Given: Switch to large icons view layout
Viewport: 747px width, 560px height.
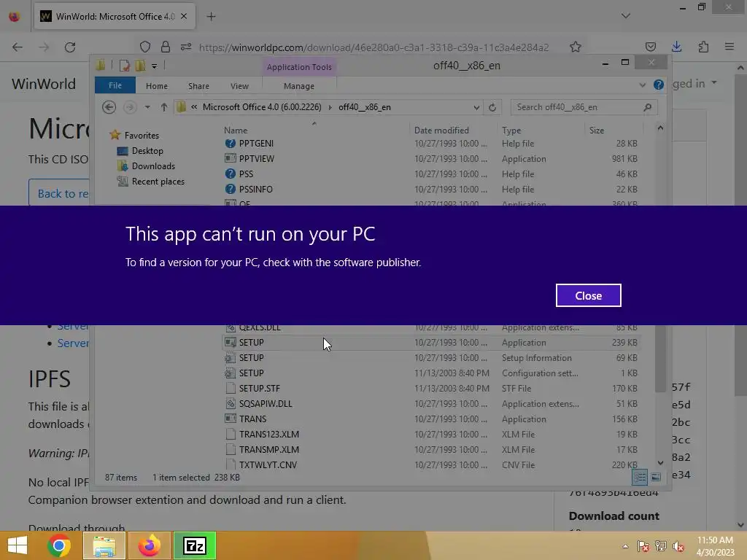Looking at the screenshot, I should [x=656, y=477].
